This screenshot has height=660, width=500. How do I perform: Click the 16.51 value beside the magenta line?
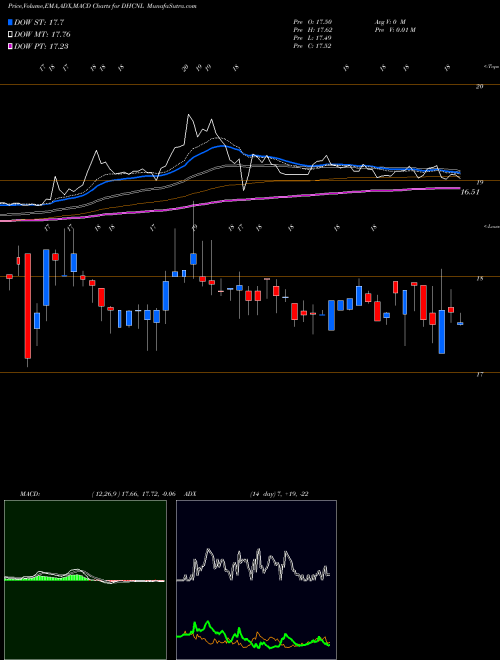coord(471,192)
